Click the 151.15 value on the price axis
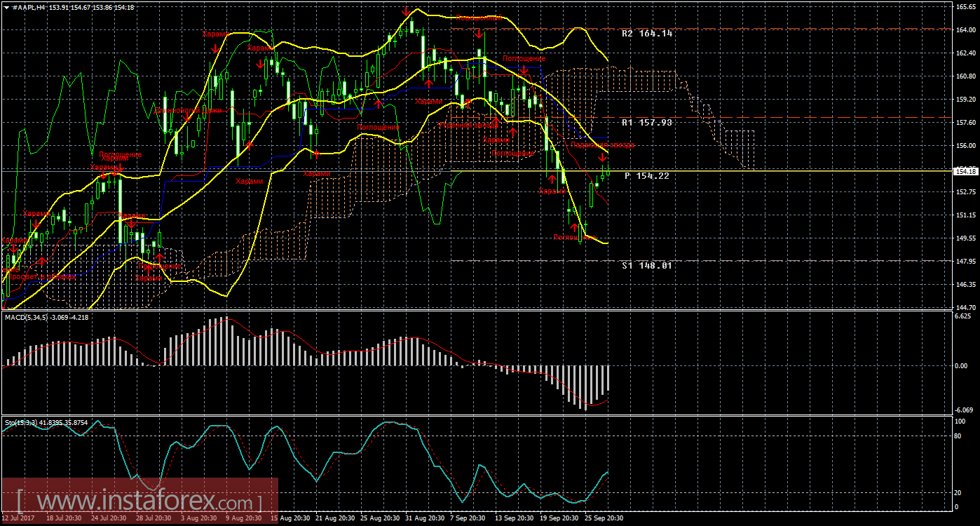The image size is (980, 526). click(966, 215)
